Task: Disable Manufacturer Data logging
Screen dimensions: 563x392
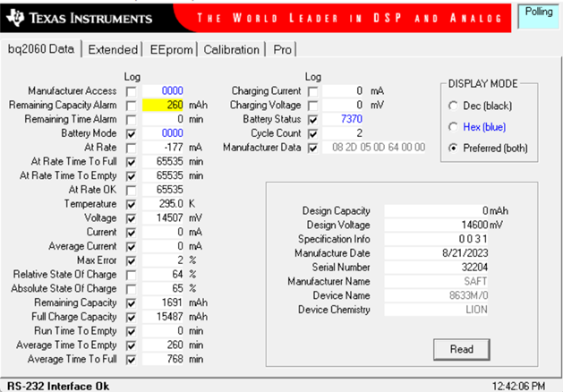Action: click(312, 148)
